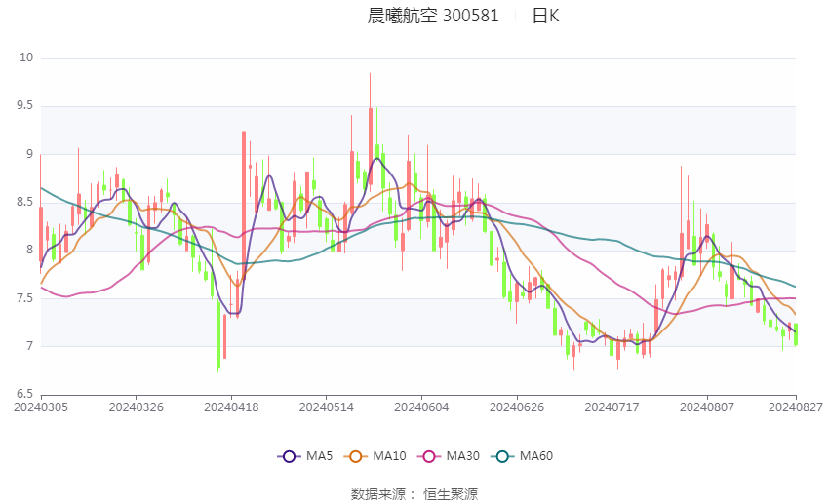
Task: Click the x-axis date 20240514
Action: point(326,407)
